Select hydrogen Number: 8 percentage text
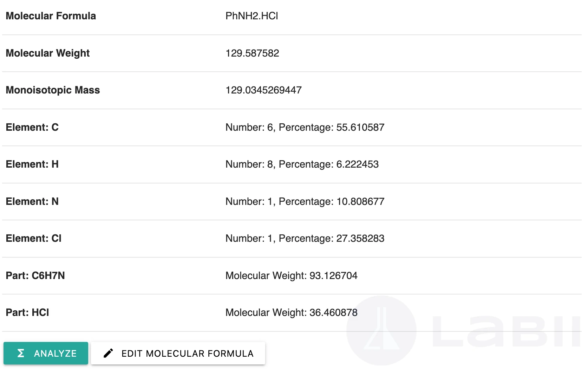 tap(302, 164)
